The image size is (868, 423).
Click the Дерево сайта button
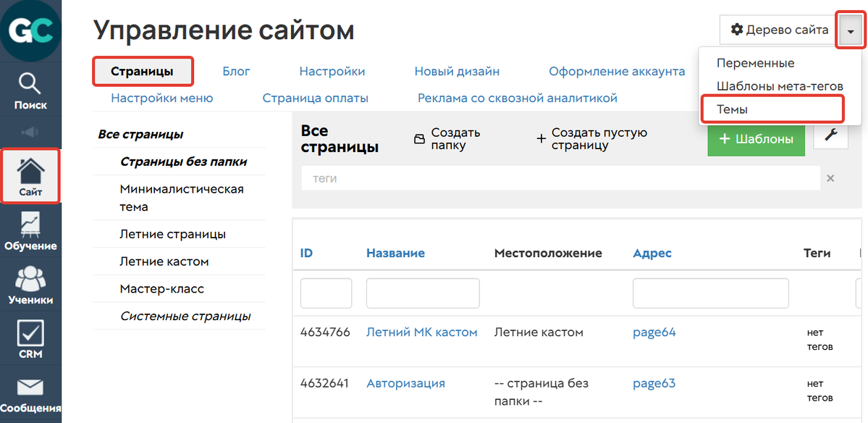779,30
